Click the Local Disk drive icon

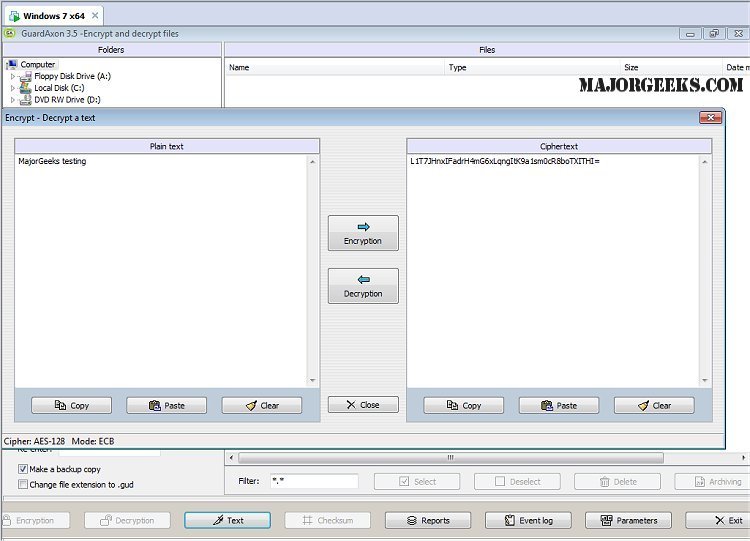coord(26,88)
